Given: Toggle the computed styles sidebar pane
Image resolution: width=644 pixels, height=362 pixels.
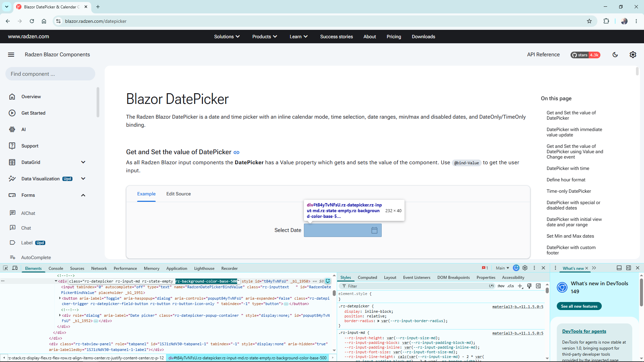Looking at the screenshot, I should [x=538, y=286].
